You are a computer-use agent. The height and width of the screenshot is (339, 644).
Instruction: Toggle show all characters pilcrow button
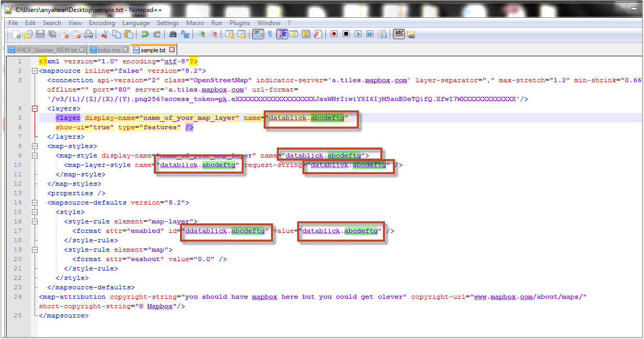pos(269,35)
